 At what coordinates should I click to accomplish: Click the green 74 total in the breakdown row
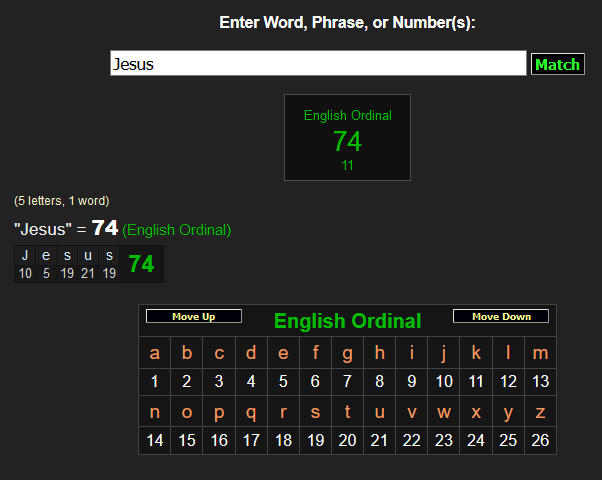[x=141, y=264]
